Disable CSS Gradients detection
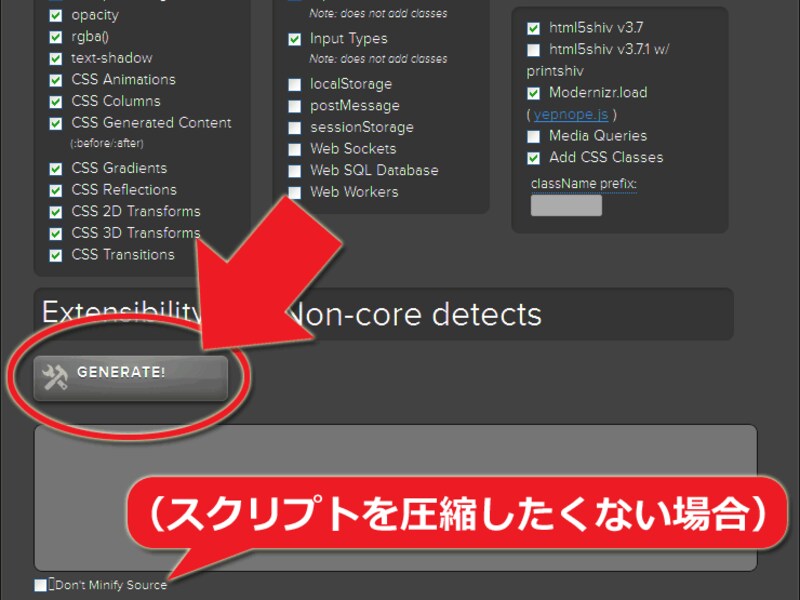The width and height of the screenshot is (800, 600). pyautogui.click(x=55, y=168)
